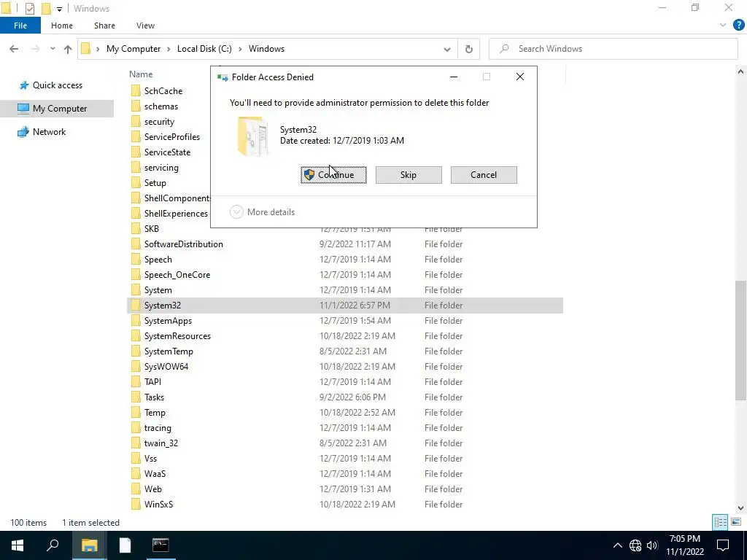Image resolution: width=747 pixels, height=560 pixels.
Task: Click the file list vertical scrollbar thumb
Action: (740, 340)
